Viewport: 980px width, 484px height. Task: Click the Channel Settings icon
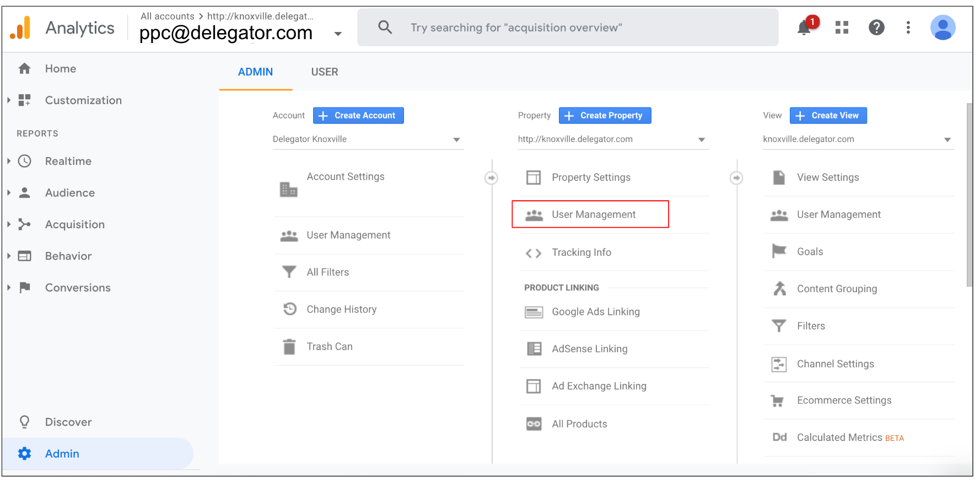[x=779, y=364]
